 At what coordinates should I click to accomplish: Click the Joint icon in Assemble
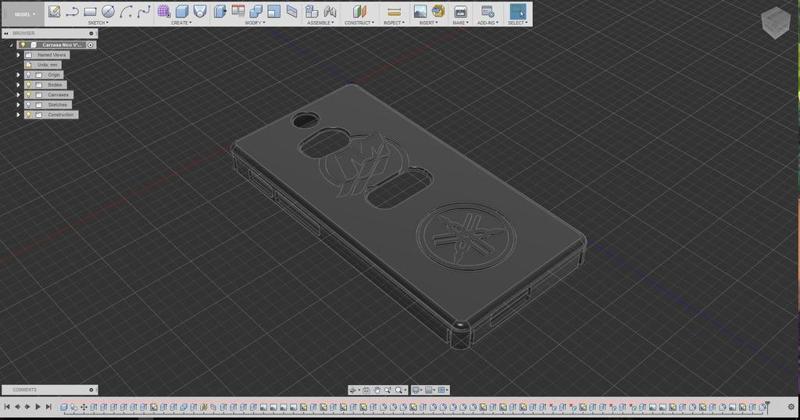pyautogui.click(x=330, y=11)
